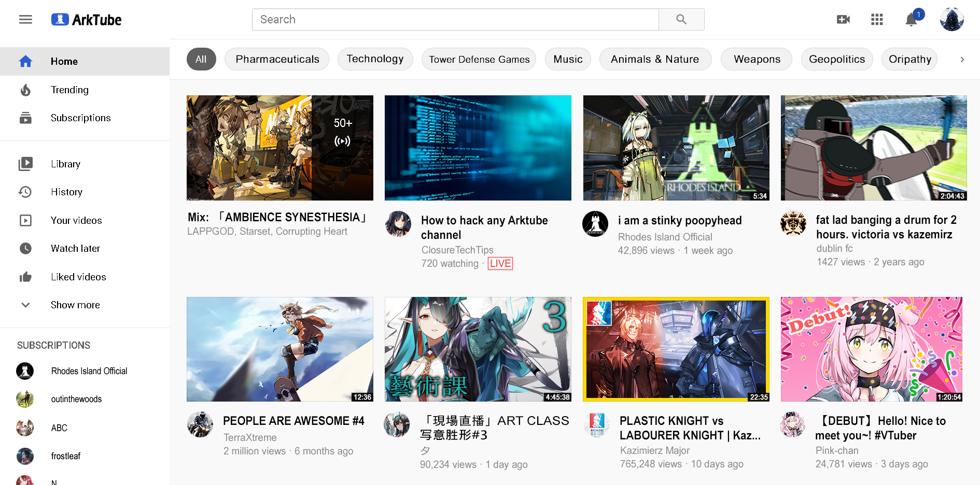This screenshot has width=980, height=485.
Task: Open the apps grid icon
Action: (877, 20)
